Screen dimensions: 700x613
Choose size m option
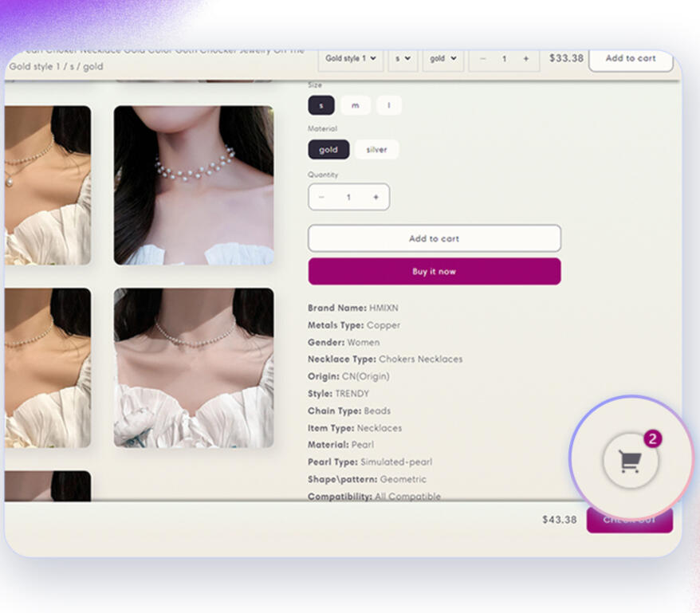[355, 105]
